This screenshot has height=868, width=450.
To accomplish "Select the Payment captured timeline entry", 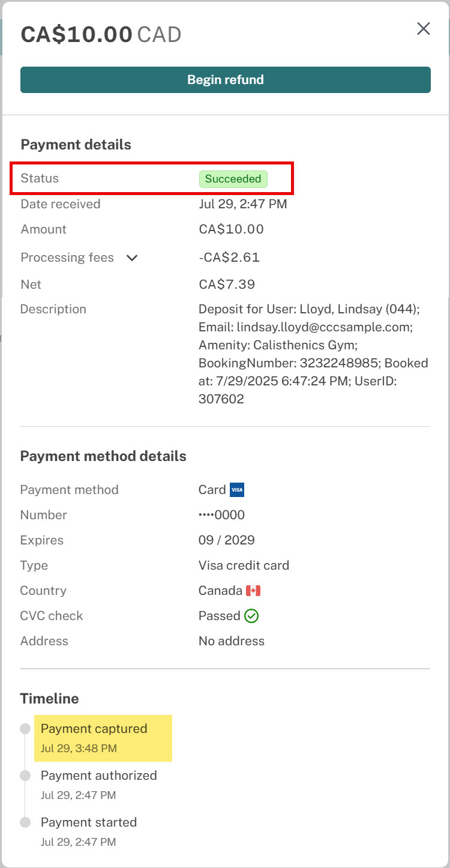I will [103, 738].
